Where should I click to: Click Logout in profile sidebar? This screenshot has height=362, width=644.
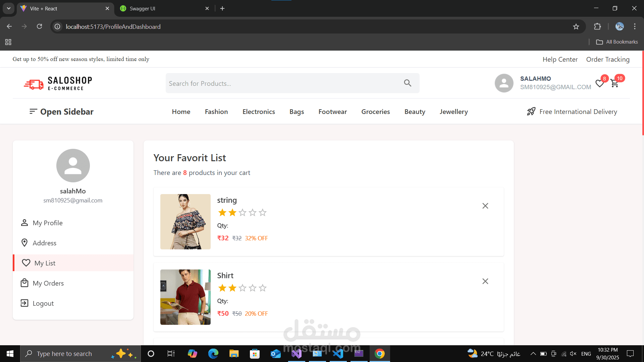(43, 303)
